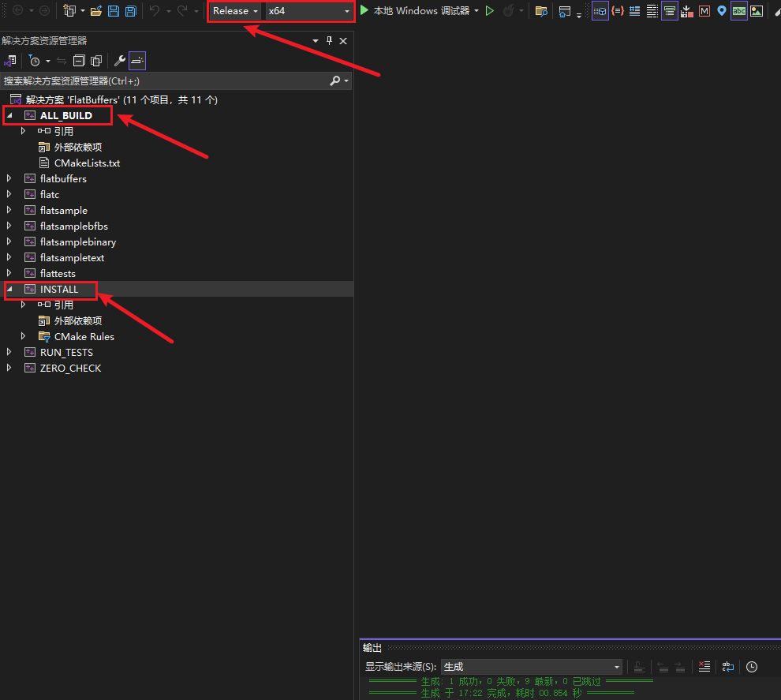Image resolution: width=781 pixels, height=700 pixels.
Task: Click the Save (single floppy) icon
Action: (114, 10)
